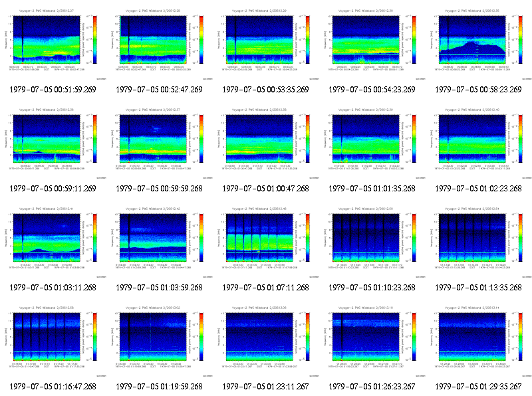This screenshot has height=396, width=532.
Task: Open the 00:51:59.269 spectrogram thumbnail
Action: (53, 43)
